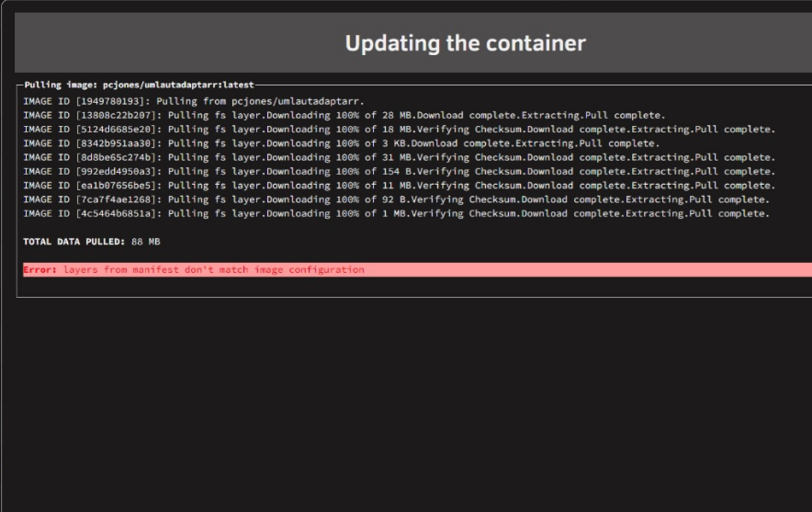Click "Pulling from pcjones/umlautadaptarr." text
812x512 pixels.
pyautogui.click(x=260, y=101)
